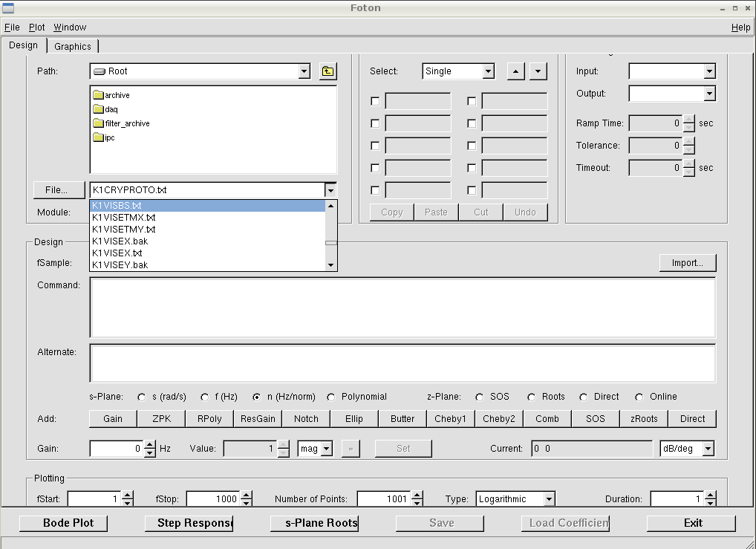
Task: Add a Notch filter
Action: click(x=306, y=419)
